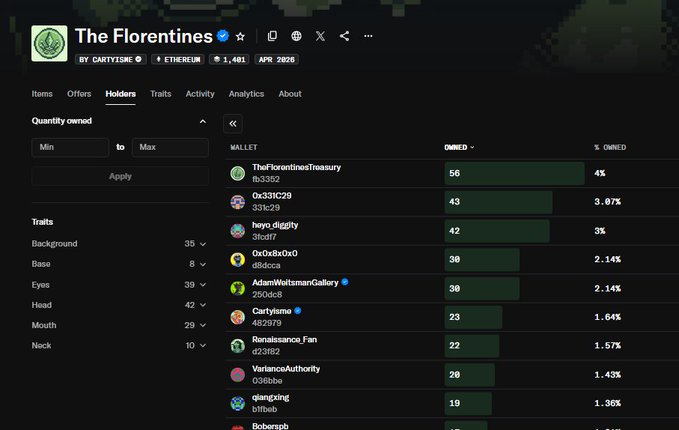Open the 0x331C29 wallet
This screenshot has height=430, width=679.
(x=272, y=196)
